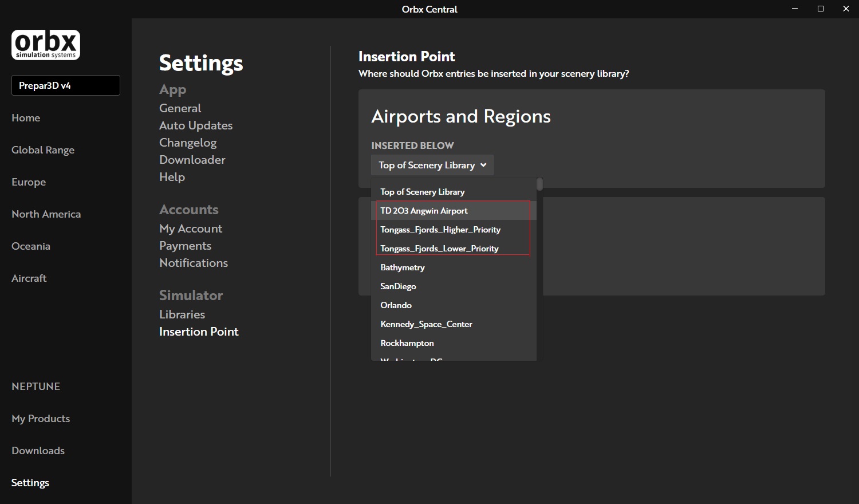This screenshot has height=504, width=859.
Task: Open Changelog settings page
Action: [x=188, y=142]
